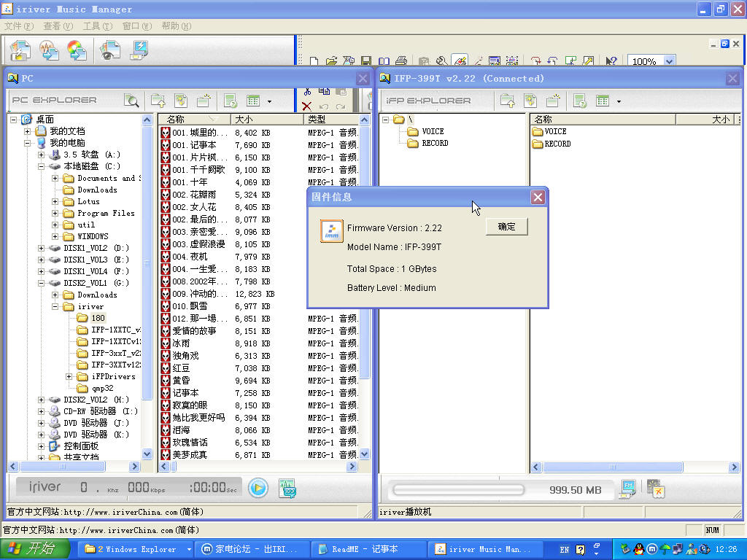Click the play button in iriver player
The image size is (747, 560).
click(x=258, y=488)
